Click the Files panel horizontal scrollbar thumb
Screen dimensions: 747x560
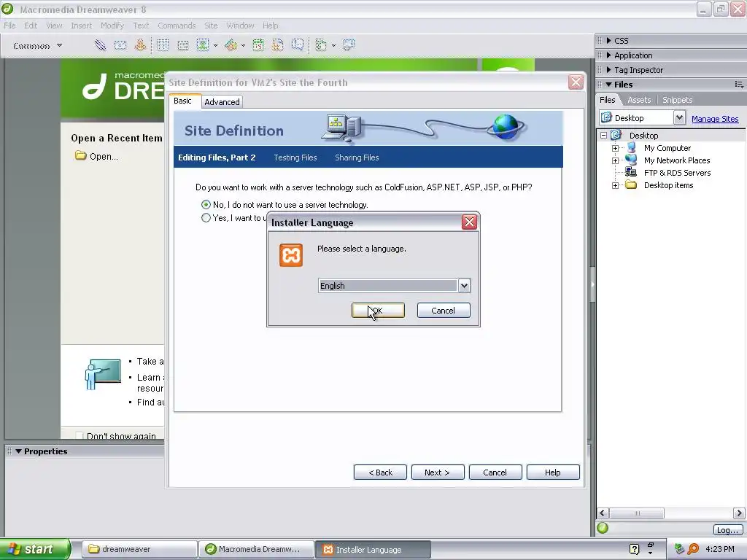click(x=637, y=513)
